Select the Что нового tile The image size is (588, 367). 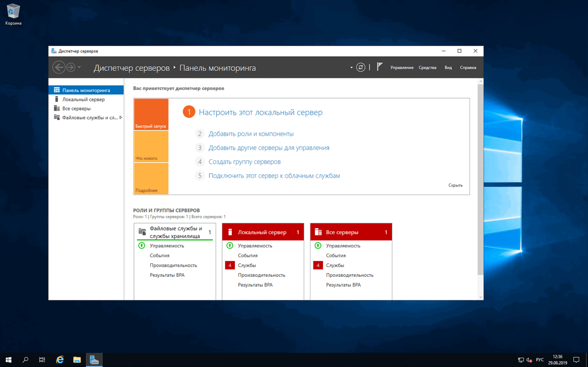pos(151,146)
